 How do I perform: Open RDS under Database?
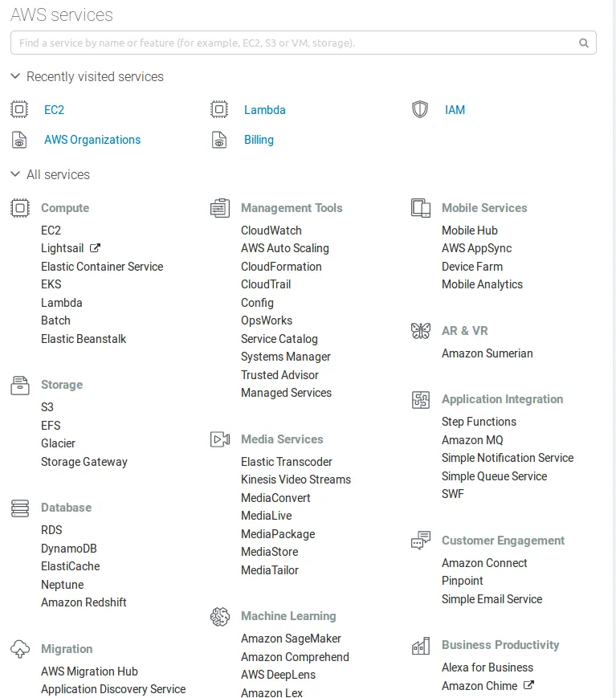pyautogui.click(x=51, y=530)
